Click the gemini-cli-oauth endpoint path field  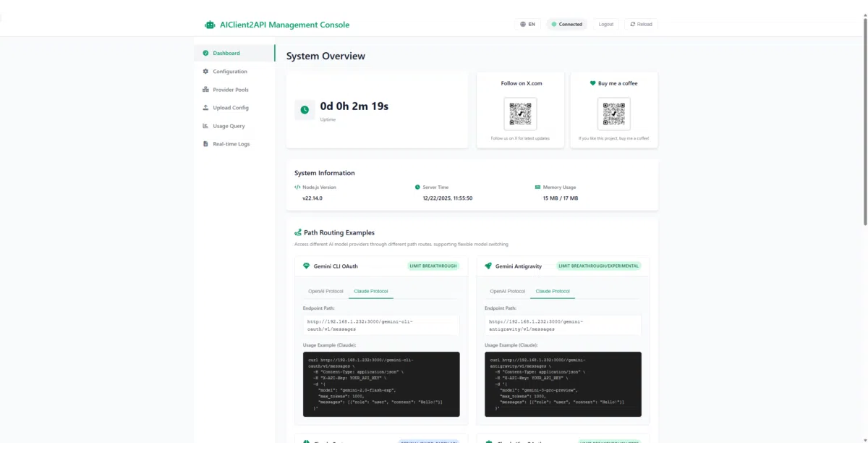pyautogui.click(x=381, y=325)
